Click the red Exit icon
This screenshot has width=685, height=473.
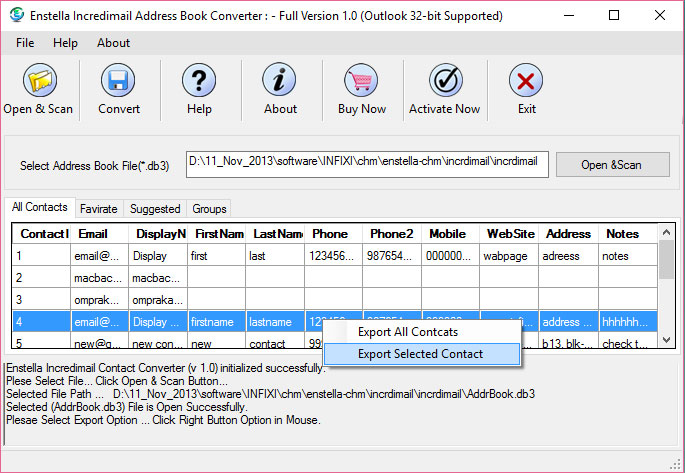(526, 82)
